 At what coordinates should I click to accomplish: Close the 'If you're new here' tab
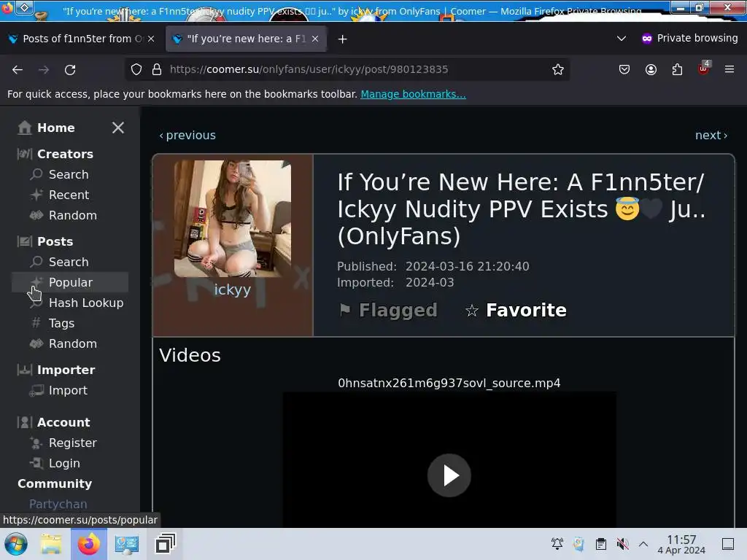tap(315, 39)
